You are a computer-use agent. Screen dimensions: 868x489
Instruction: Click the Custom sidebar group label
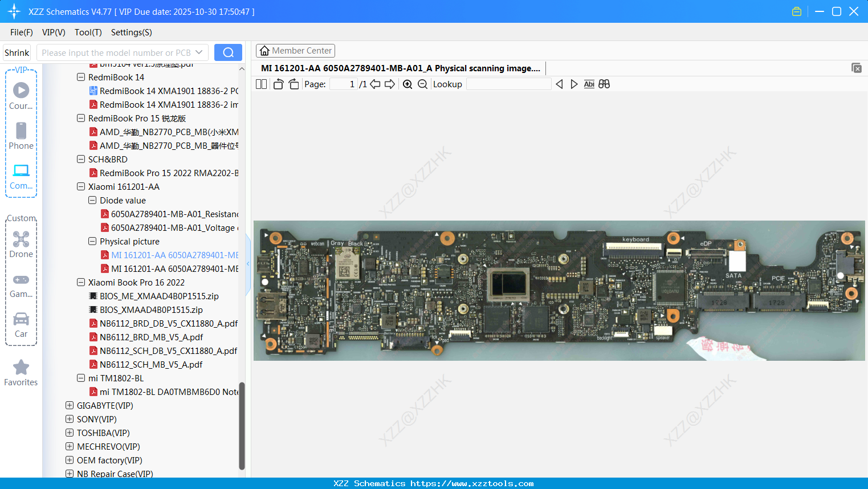point(21,218)
